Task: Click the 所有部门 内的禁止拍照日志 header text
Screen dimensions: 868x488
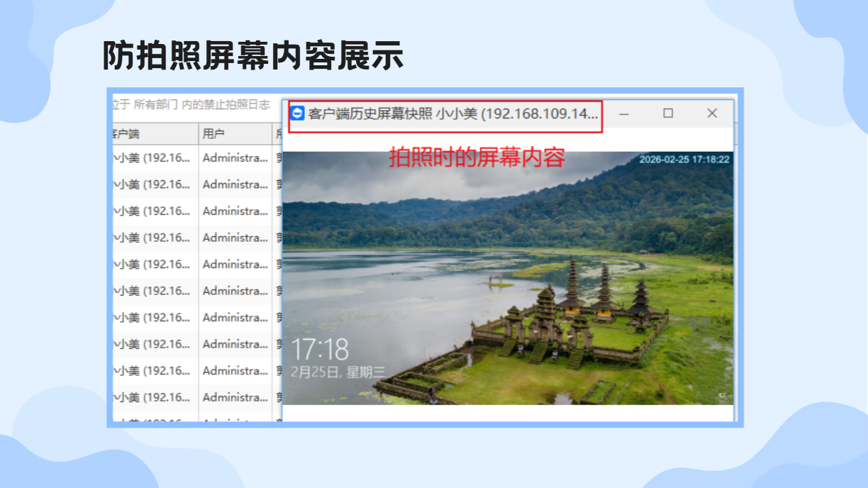Action: (x=201, y=104)
